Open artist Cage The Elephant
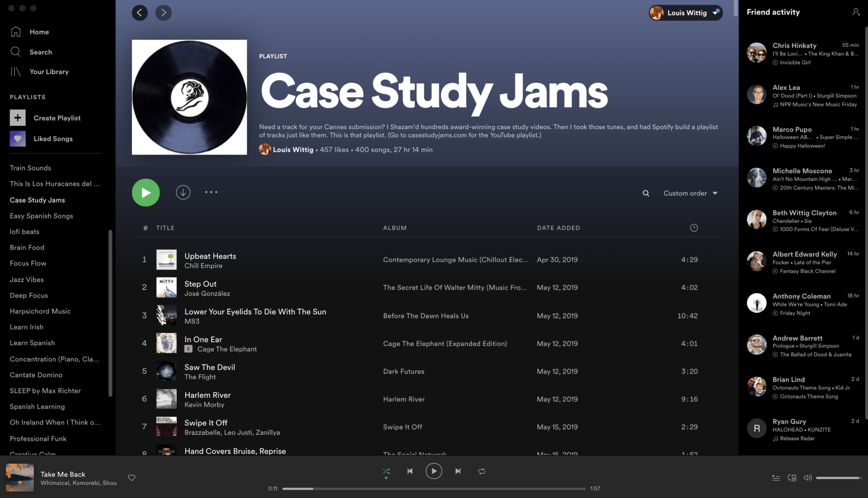Screen dimensions: 868x498 tap(227, 349)
